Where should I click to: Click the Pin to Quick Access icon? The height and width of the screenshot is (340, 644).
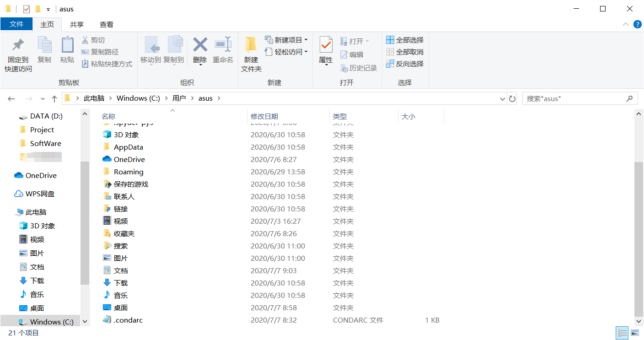coord(18,45)
